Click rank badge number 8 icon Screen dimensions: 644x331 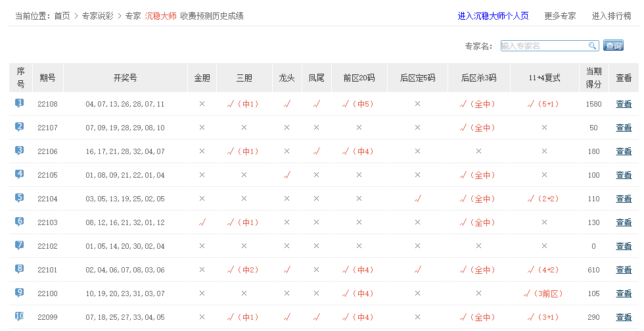[20, 269]
